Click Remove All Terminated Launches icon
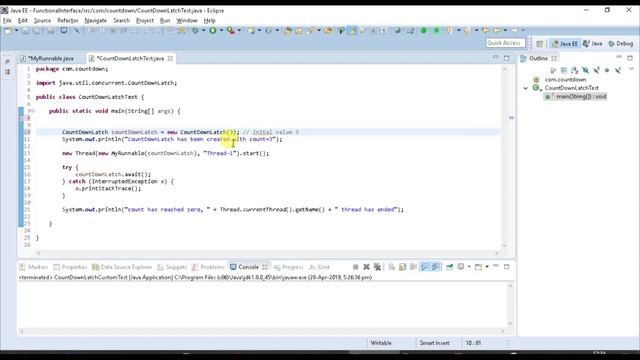 click(x=377, y=267)
